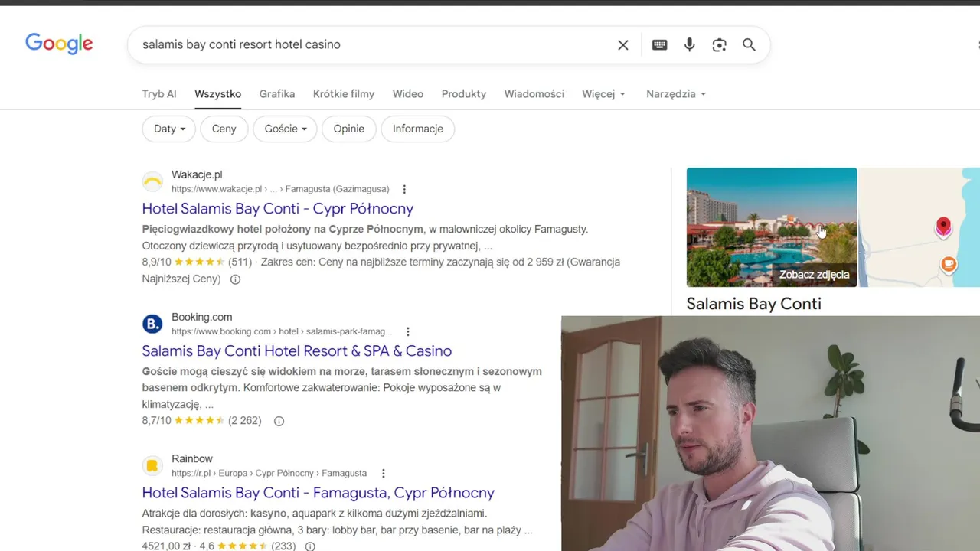Image resolution: width=980 pixels, height=551 pixels.
Task: Open the Krótkie filmy tab
Action: pyautogui.click(x=344, y=94)
